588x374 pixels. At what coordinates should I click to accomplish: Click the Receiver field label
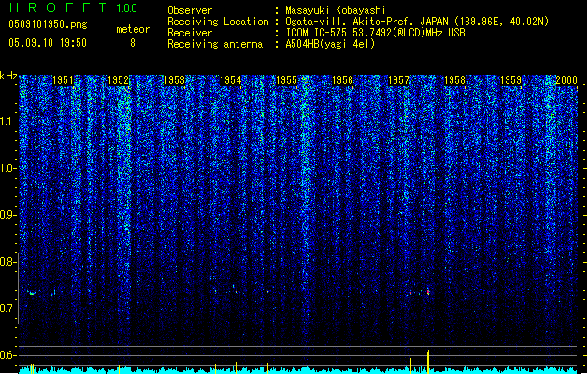click(190, 33)
